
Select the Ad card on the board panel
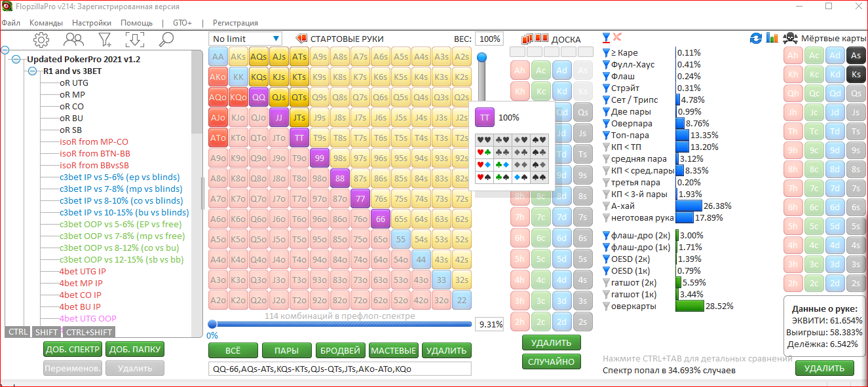click(x=561, y=71)
